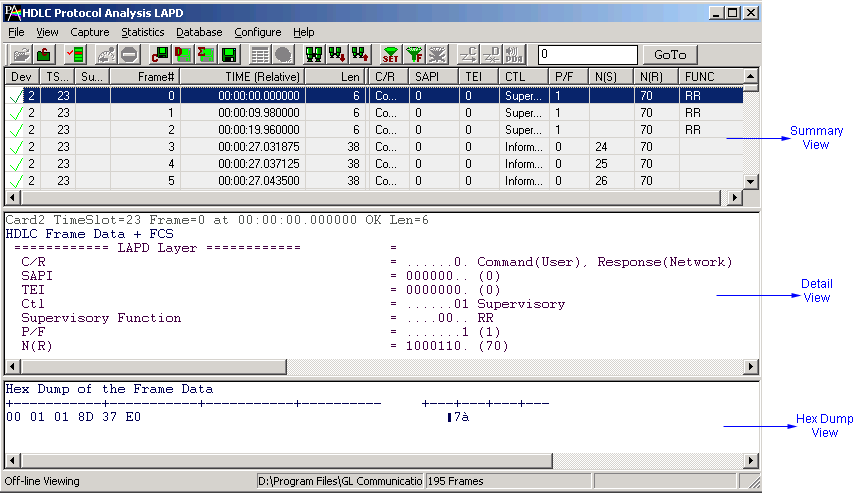Click 'Off-line Viewing' status text
The height and width of the screenshot is (493, 862).
(42, 481)
